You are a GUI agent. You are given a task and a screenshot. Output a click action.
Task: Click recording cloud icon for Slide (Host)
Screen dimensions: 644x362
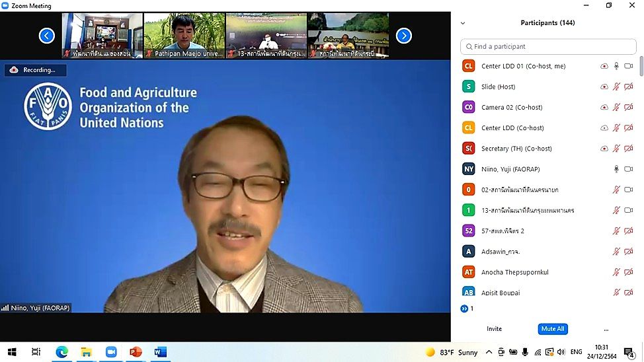click(604, 87)
